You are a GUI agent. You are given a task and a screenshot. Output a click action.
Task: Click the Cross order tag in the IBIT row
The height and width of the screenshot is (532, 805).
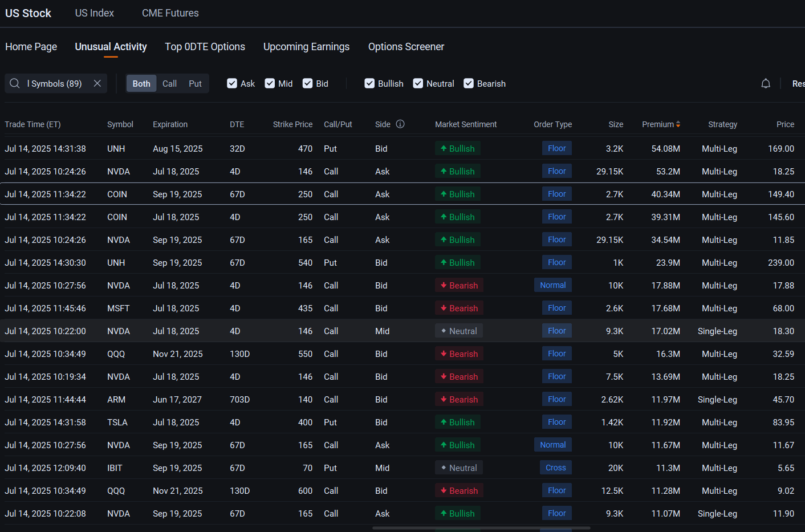(556, 468)
